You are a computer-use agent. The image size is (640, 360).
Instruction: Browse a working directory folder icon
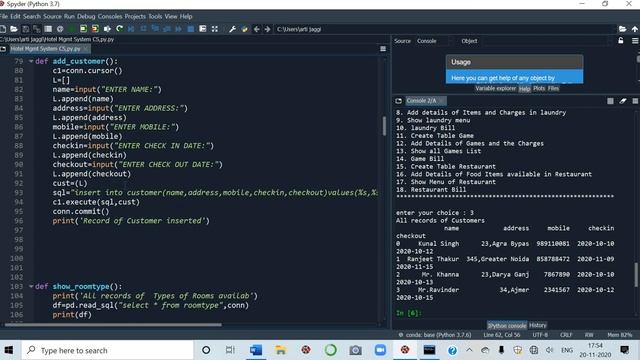pyautogui.click(x=622, y=29)
